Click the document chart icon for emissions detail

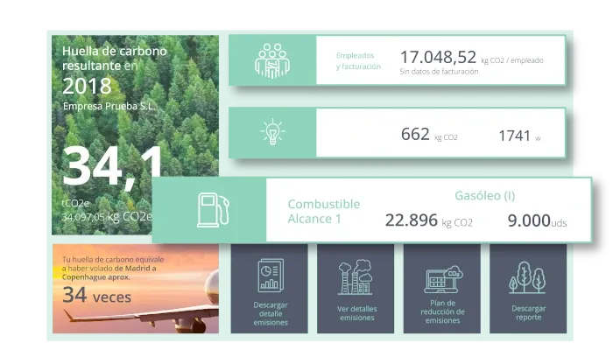coord(269,276)
